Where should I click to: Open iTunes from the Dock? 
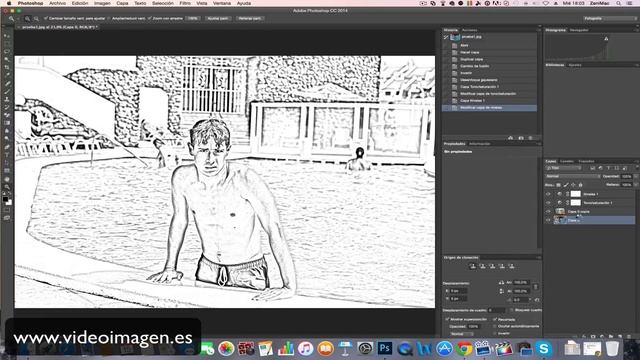click(x=305, y=348)
